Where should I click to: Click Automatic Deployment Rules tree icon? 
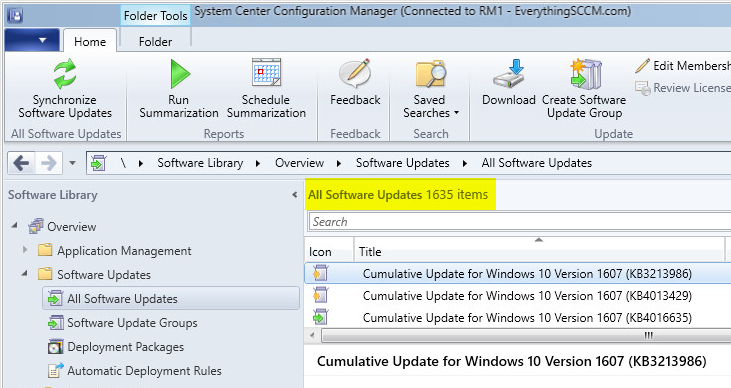coord(55,371)
